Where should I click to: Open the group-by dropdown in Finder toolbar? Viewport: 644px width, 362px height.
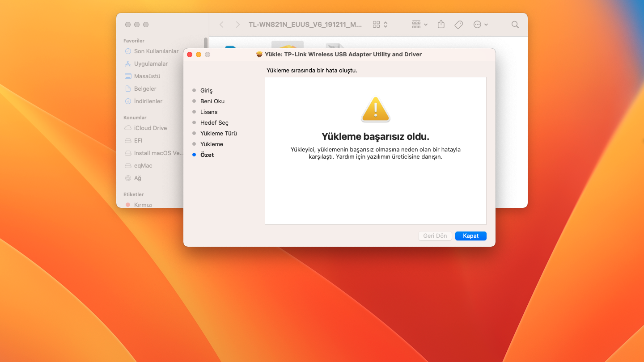tap(419, 25)
